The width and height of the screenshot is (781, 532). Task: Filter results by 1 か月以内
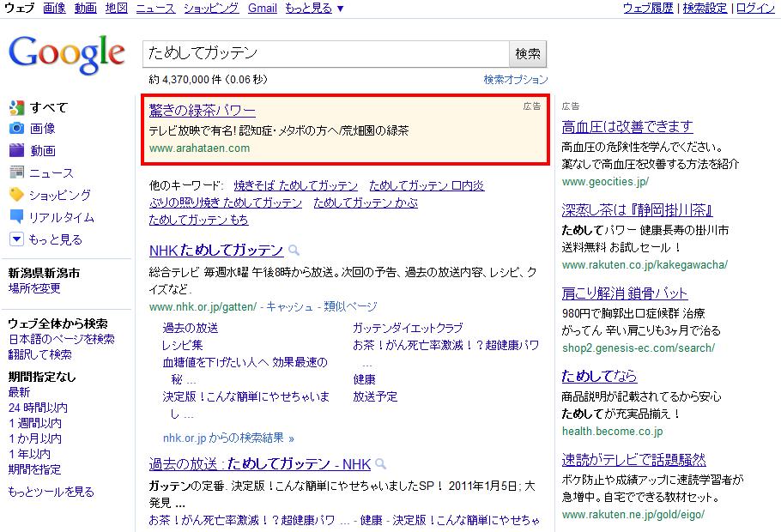click(35, 438)
